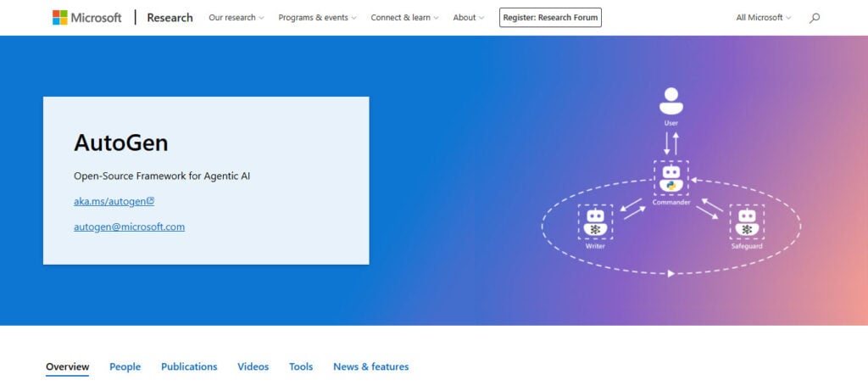Image resolution: width=868 pixels, height=386 pixels.
Task: Click the Open-Source Framework for Agentic AI text
Action: click(x=162, y=176)
